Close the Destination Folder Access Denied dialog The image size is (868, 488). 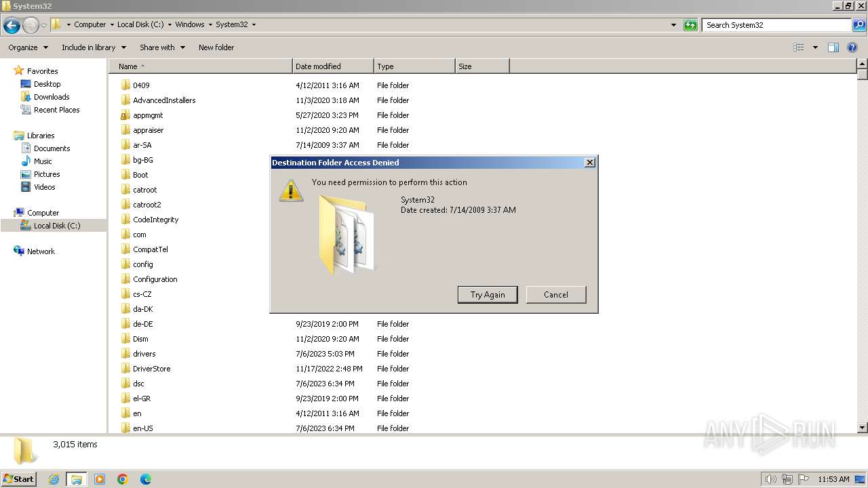[590, 163]
